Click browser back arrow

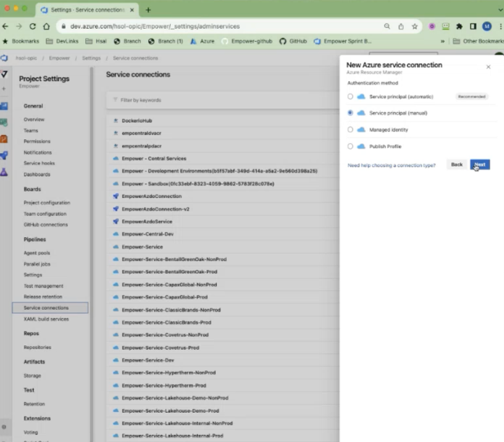click(5, 27)
